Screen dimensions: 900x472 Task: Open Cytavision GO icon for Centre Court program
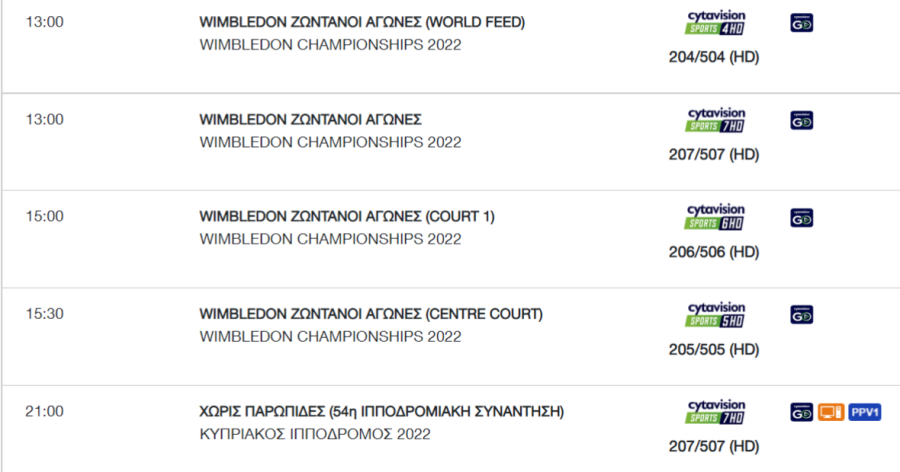801,315
